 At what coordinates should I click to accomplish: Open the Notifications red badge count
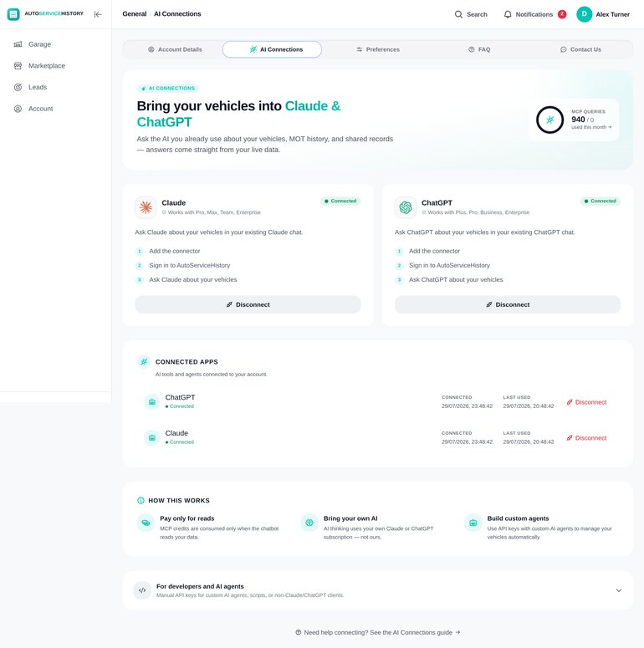coord(562,14)
